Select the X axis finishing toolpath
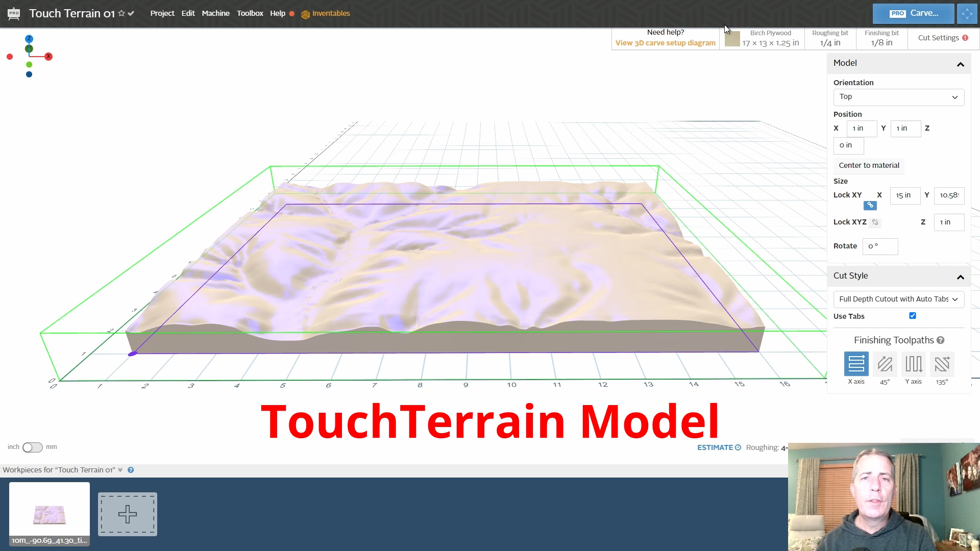The height and width of the screenshot is (551, 980). 856,364
